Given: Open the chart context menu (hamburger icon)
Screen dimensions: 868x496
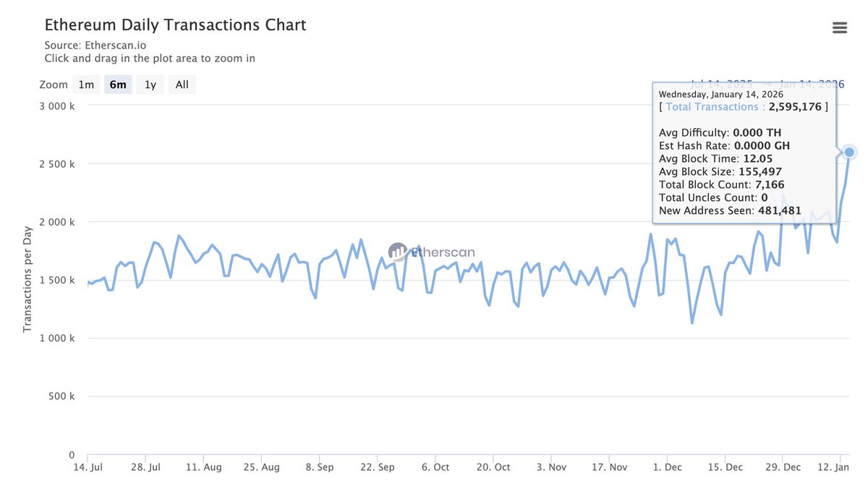Looking at the screenshot, I should (839, 27).
